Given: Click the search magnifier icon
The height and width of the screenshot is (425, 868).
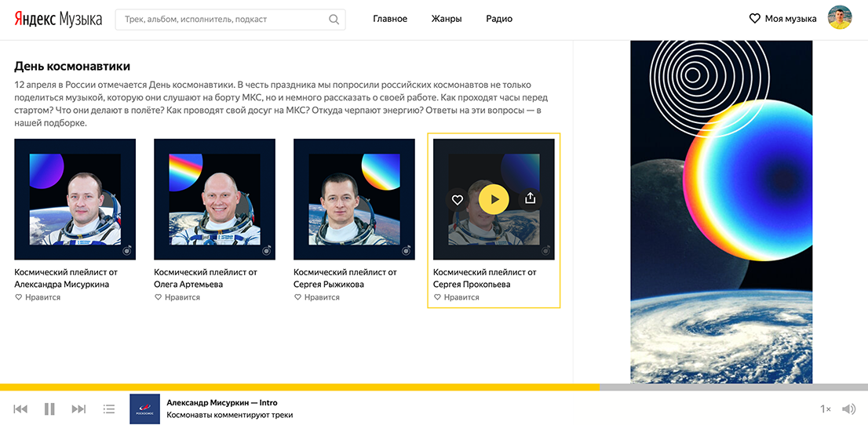Looking at the screenshot, I should (x=334, y=20).
